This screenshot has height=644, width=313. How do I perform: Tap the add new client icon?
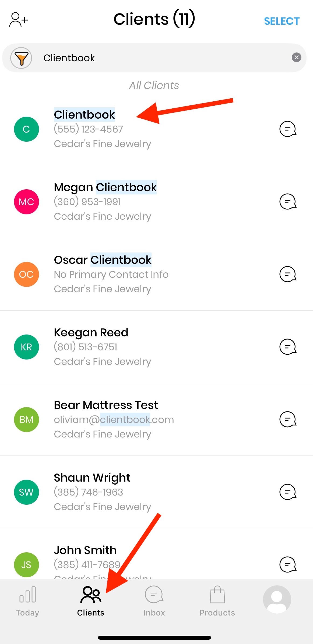pyautogui.click(x=18, y=20)
